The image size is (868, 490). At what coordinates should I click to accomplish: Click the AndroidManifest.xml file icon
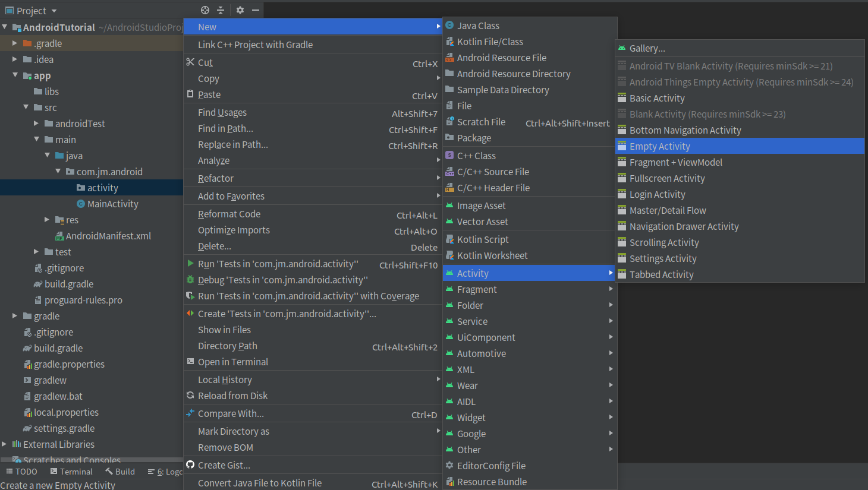pyautogui.click(x=59, y=236)
